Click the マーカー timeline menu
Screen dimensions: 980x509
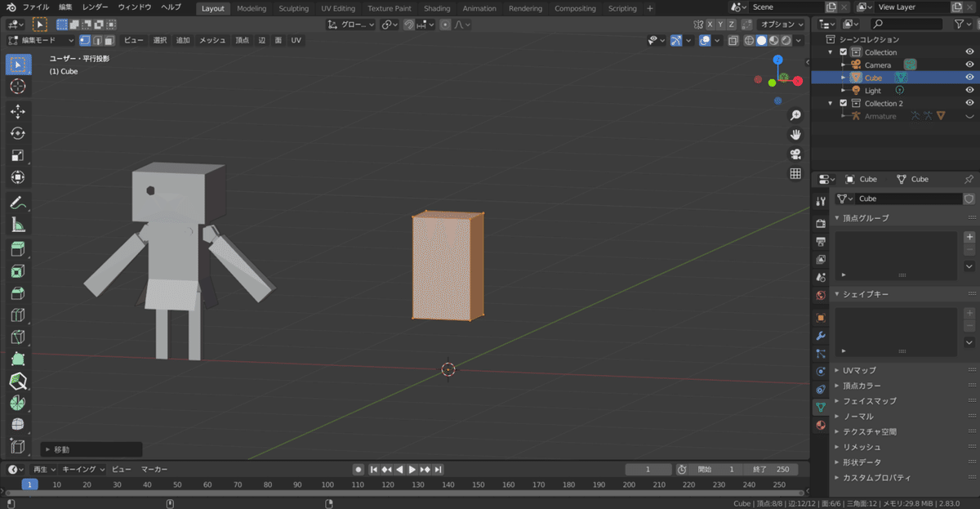tap(154, 469)
